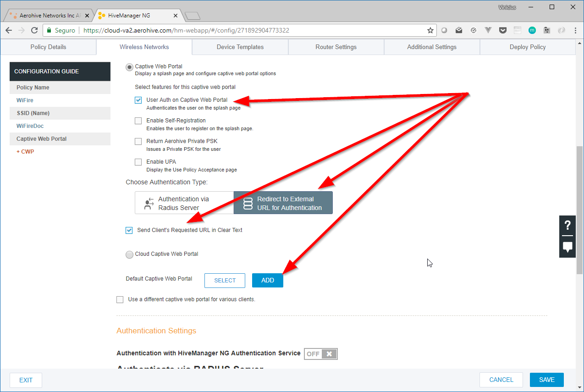This screenshot has width=584, height=392.
Task: Select the Cloud Captive Web Portal radio button
Action: [130, 254]
